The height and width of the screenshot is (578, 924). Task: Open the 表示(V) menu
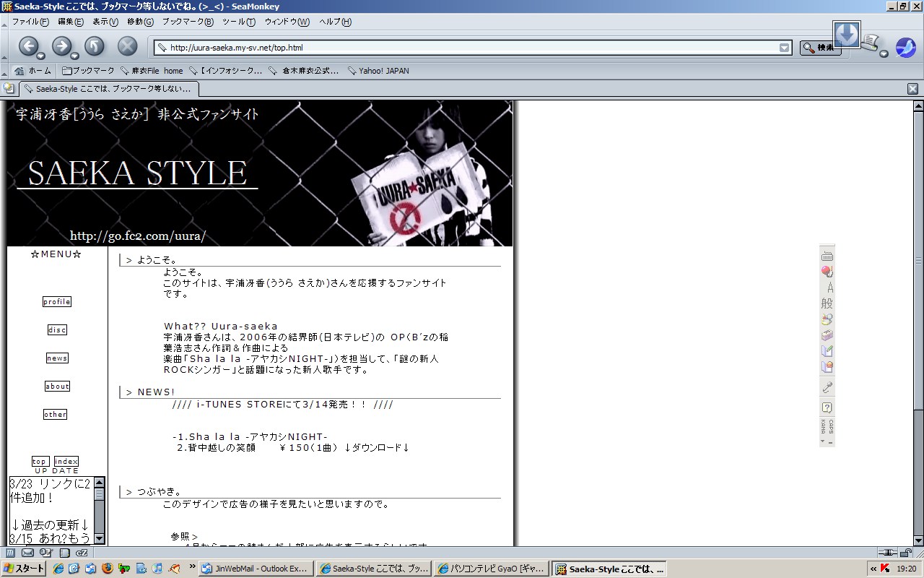tap(105, 22)
